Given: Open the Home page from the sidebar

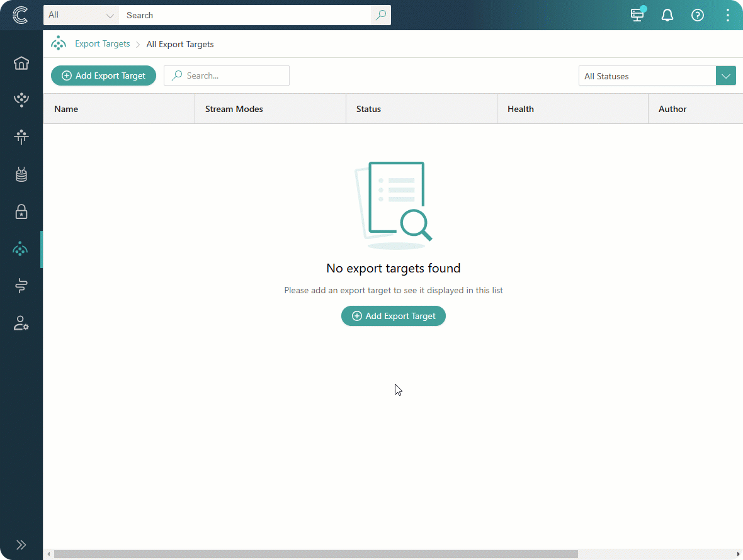Looking at the screenshot, I should [x=21, y=63].
